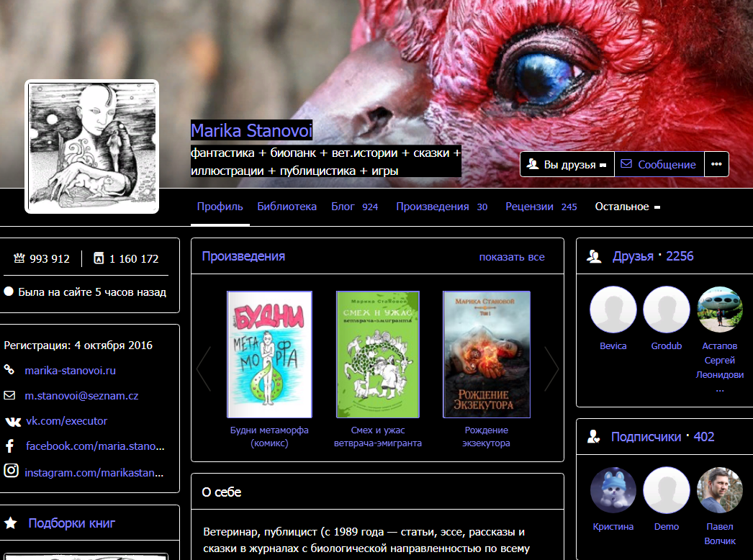Image resolution: width=753 pixels, height=560 pixels.
Task: Go to the Произведения 30 tab
Action: 441,207
